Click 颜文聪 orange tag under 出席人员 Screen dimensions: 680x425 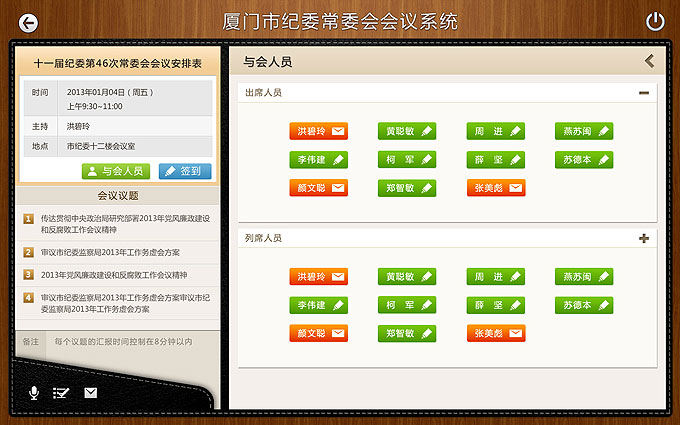[319, 188]
